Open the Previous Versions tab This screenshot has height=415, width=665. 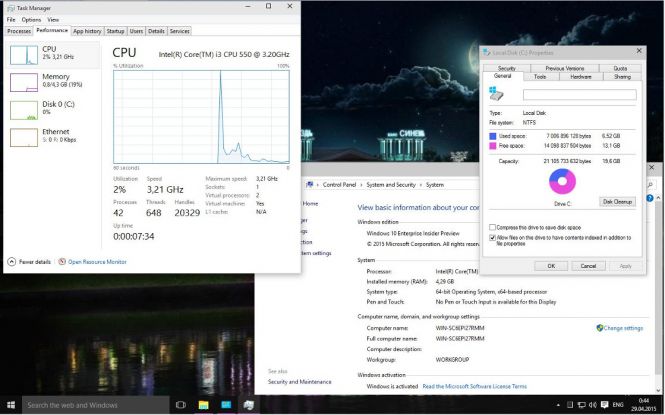tap(564, 68)
